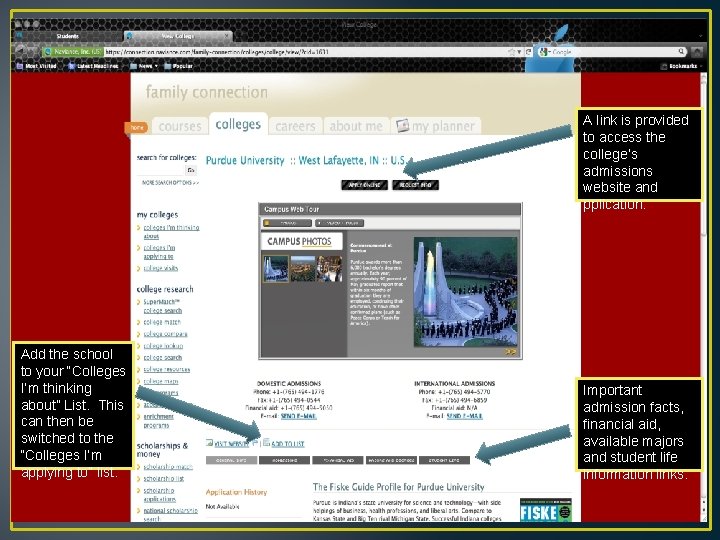Click second button in Campus Web Tour toolbar
720x540 pixels.
pos(339,223)
